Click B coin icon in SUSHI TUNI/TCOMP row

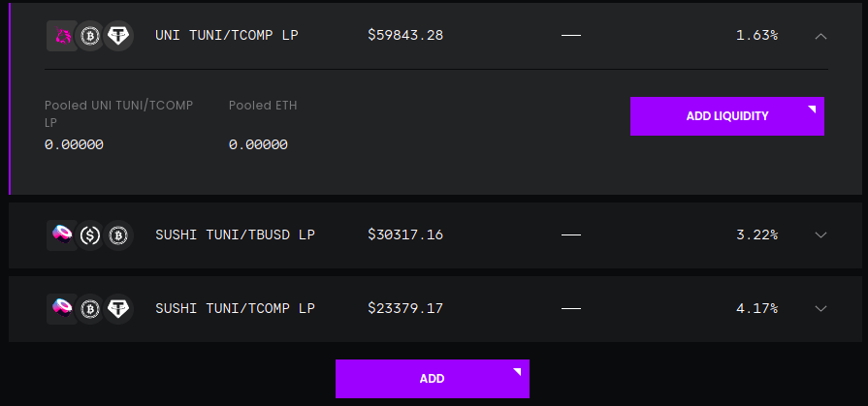coord(89,308)
